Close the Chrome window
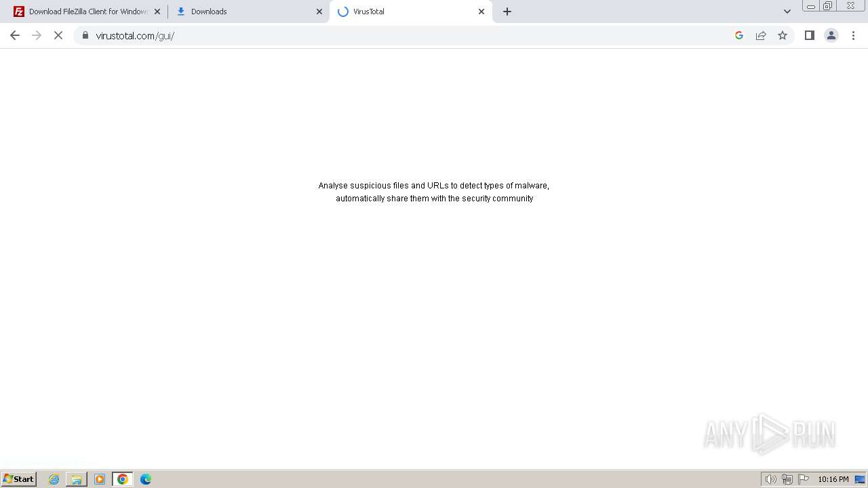Viewport: 868px width, 488px height. click(x=850, y=6)
